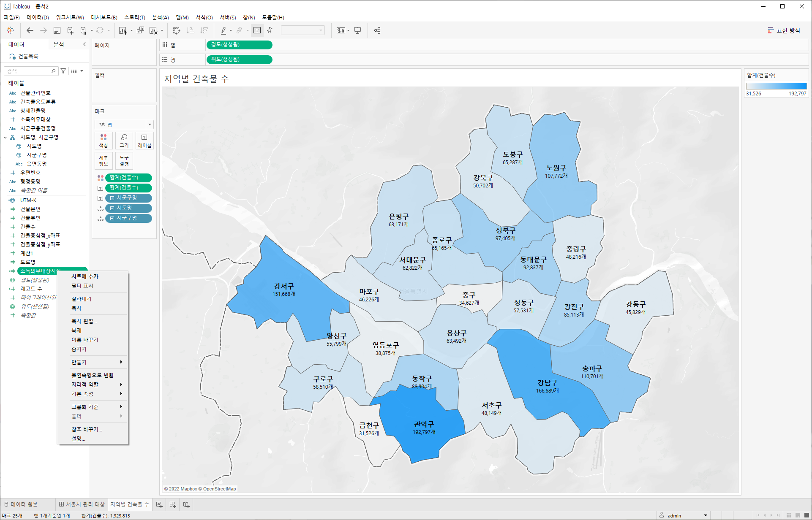
Task: Toggle Show Mark Labels in the toolbar
Action: pyautogui.click(x=257, y=30)
